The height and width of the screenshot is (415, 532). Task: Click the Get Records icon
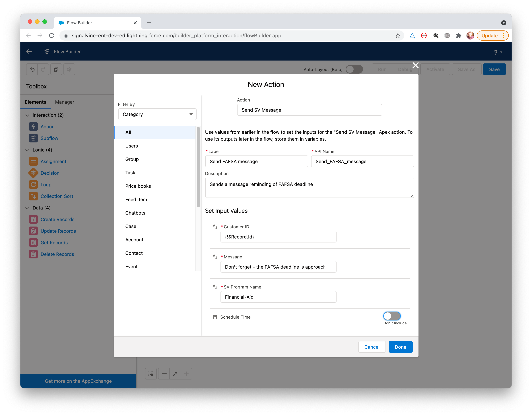tap(33, 242)
